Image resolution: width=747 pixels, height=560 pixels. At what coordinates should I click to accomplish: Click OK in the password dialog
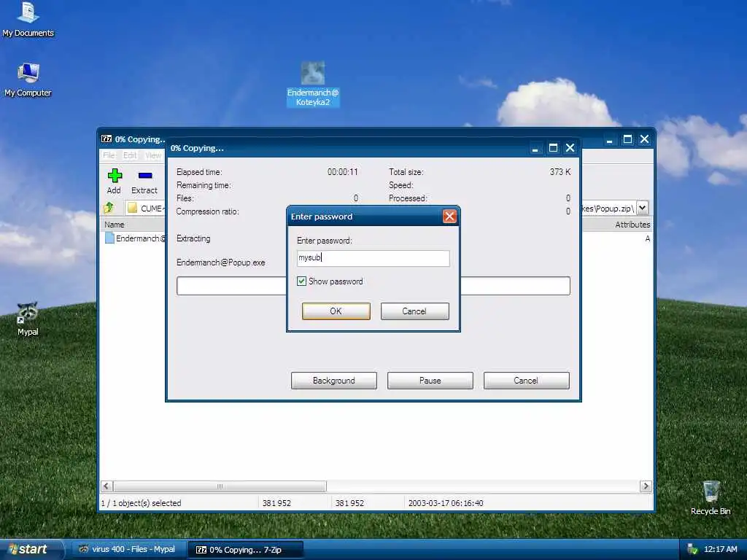(x=336, y=311)
